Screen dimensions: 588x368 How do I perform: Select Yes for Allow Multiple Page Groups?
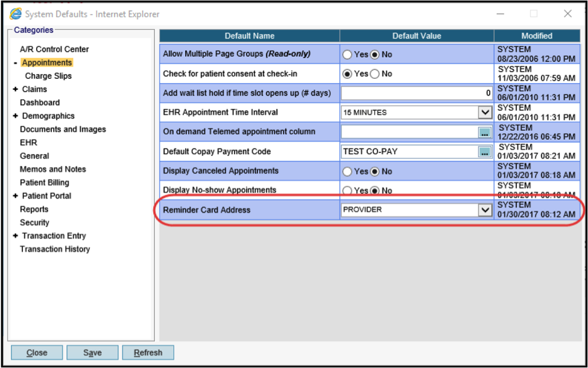click(347, 55)
